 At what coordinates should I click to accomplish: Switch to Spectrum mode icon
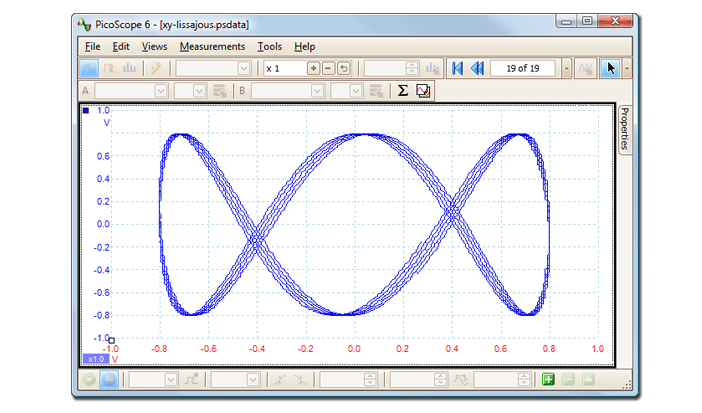[129, 68]
